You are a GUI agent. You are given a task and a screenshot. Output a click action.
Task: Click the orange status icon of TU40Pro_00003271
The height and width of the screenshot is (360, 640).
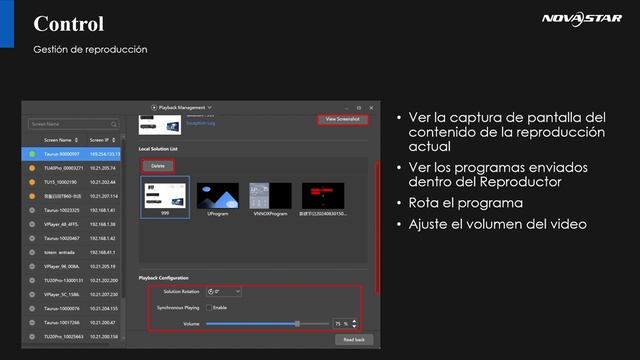pyautogui.click(x=32, y=168)
